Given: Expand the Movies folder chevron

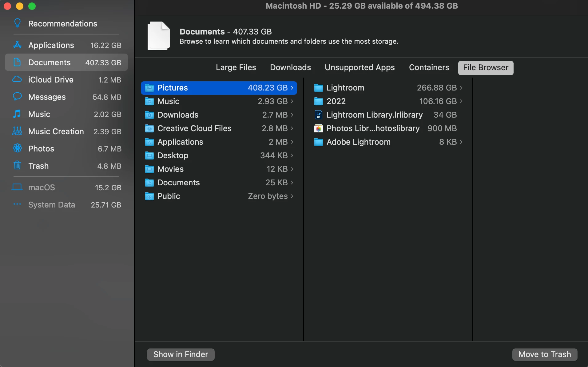Looking at the screenshot, I should 292,169.
